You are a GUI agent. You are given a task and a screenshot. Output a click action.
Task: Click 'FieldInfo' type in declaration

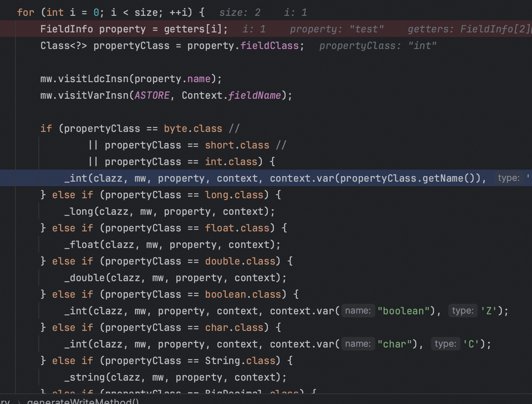[x=67, y=29]
